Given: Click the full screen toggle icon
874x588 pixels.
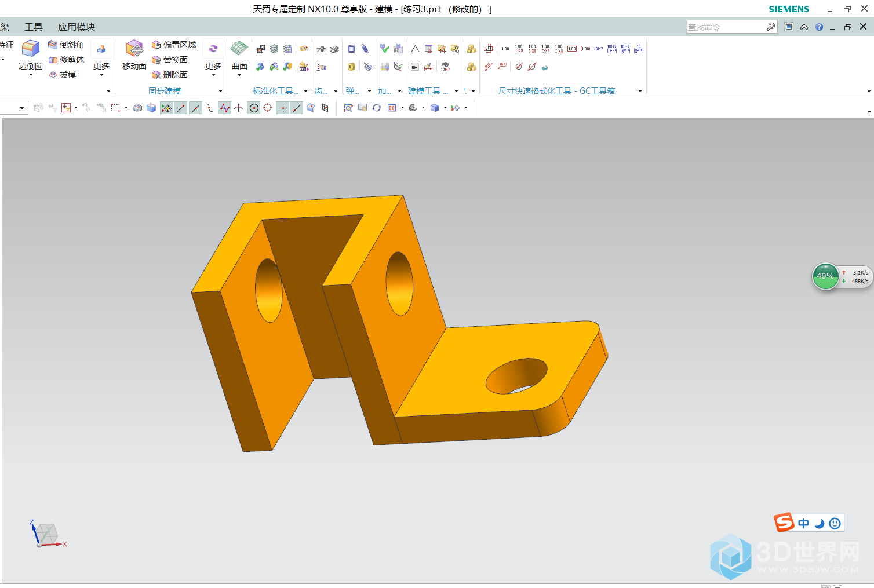Looking at the screenshot, I should click(788, 27).
